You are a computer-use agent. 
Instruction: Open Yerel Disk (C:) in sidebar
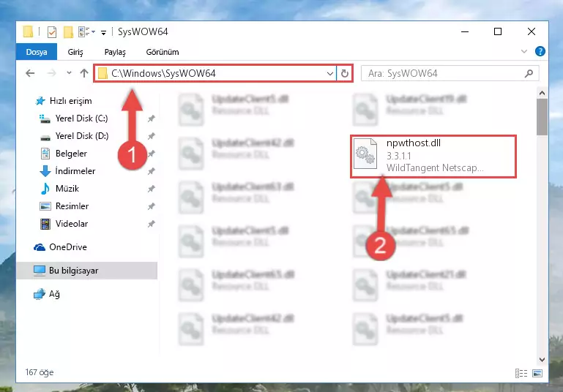74,118
